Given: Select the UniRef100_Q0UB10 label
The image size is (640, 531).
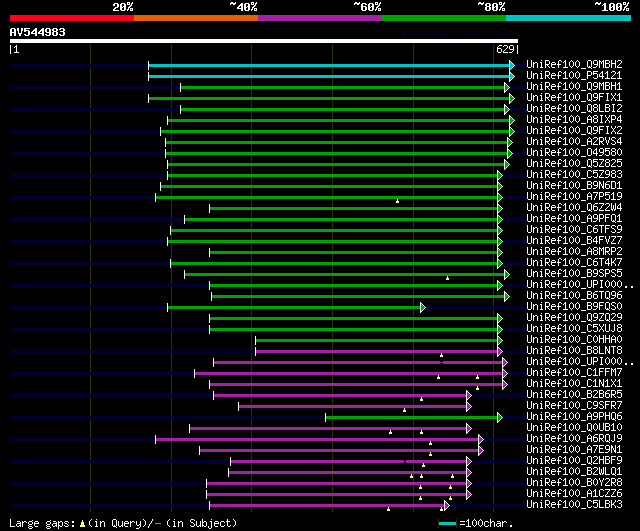Looking at the screenshot, I should 574,428.
